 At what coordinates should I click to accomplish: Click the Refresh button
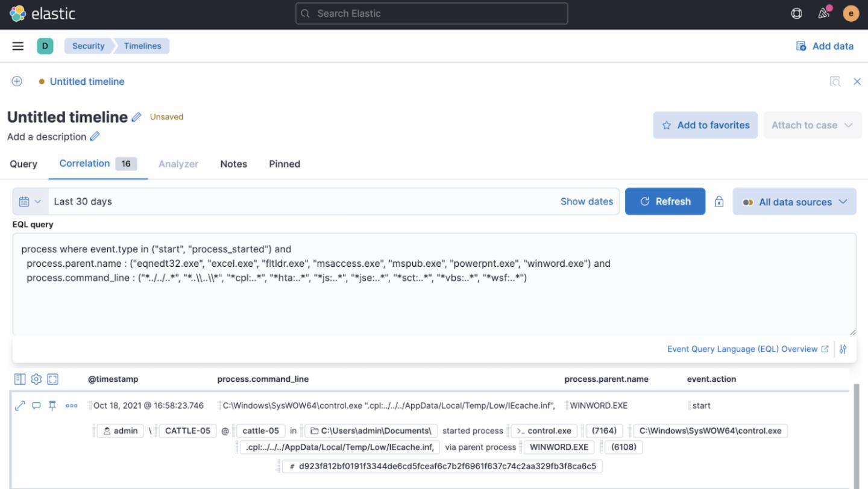pos(665,201)
